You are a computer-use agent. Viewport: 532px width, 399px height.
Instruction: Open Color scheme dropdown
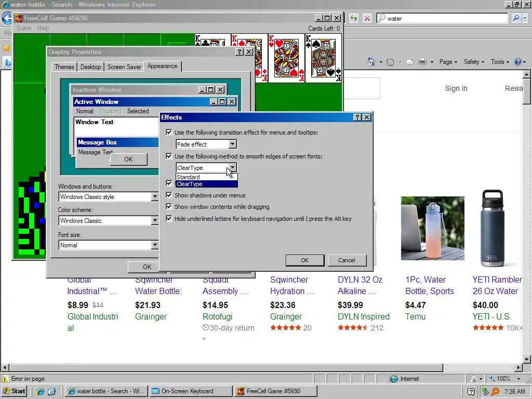pos(155,220)
